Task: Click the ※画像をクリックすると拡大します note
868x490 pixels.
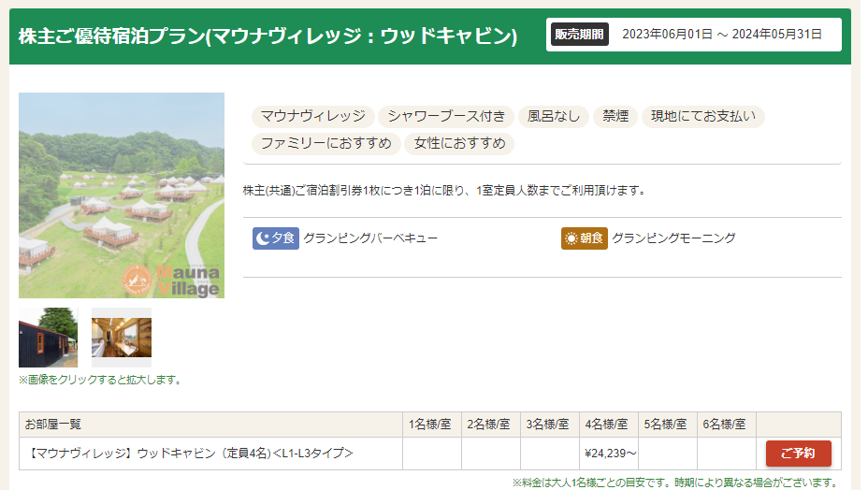Action: pos(100,380)
